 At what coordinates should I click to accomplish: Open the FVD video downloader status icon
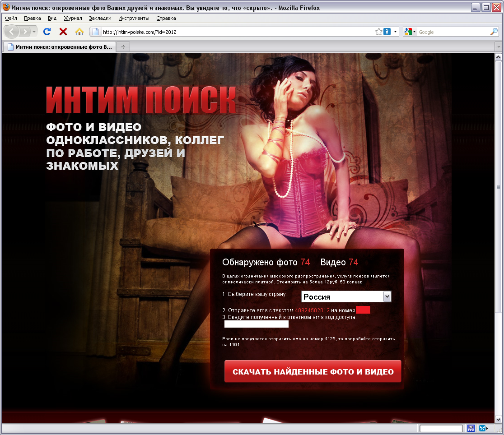[x=471, y=428]
